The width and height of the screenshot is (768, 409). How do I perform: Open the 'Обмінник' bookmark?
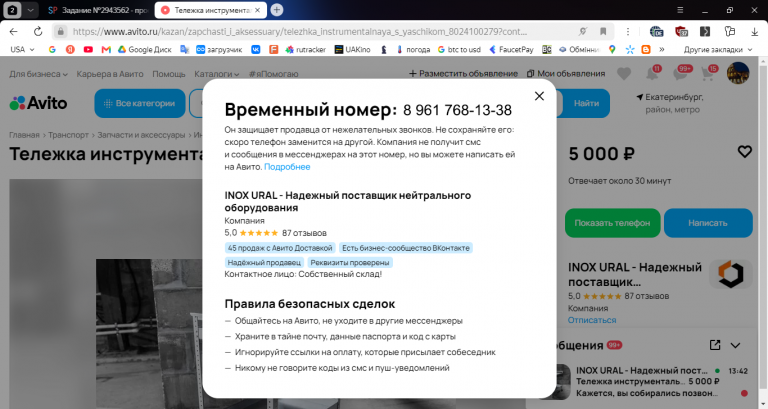tap(579, 49)
